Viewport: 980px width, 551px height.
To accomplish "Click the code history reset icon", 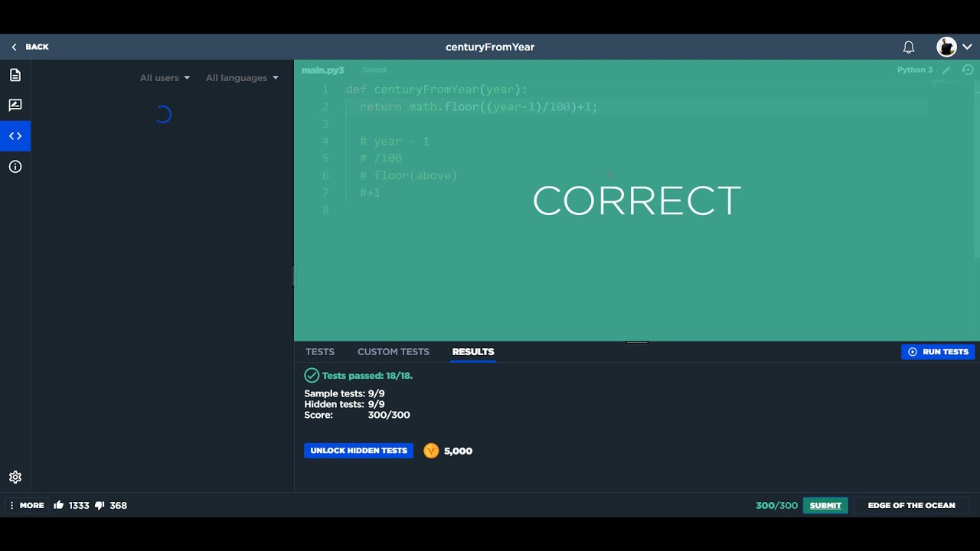I will (x=968, y=70).
